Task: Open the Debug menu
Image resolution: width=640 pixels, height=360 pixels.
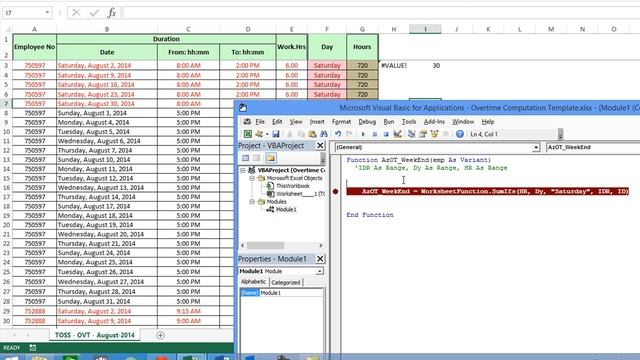Action: pos(367,122)
